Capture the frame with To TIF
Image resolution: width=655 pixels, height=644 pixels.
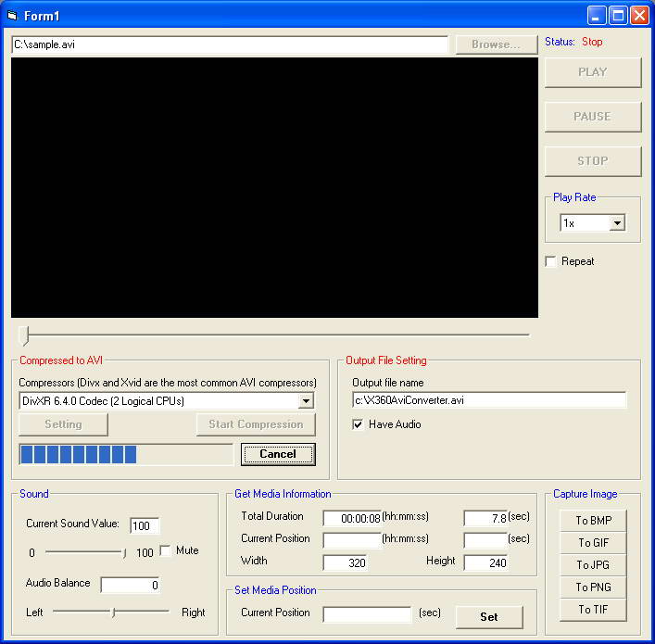pos(593,610)
